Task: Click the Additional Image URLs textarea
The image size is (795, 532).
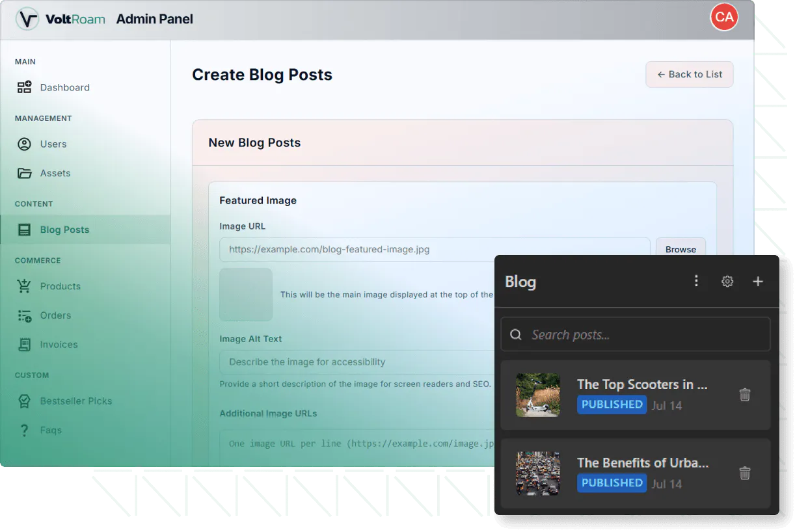Action: [x=358, y=447]
